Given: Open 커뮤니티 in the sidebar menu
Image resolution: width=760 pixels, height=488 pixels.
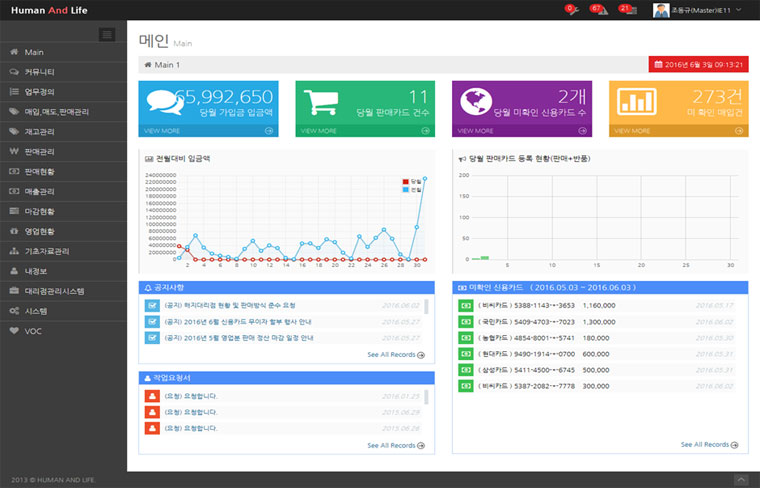Looking at the screenshot, I should pyautogui.click(x=40, y=72).
